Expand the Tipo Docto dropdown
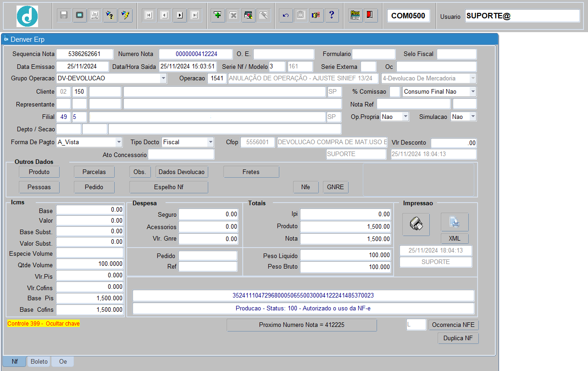The width and height of the screenshot is (588, 371). 210,142
